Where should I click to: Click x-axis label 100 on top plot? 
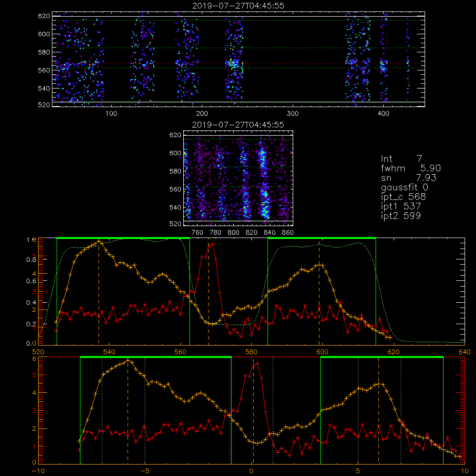[x=111, y=114]
